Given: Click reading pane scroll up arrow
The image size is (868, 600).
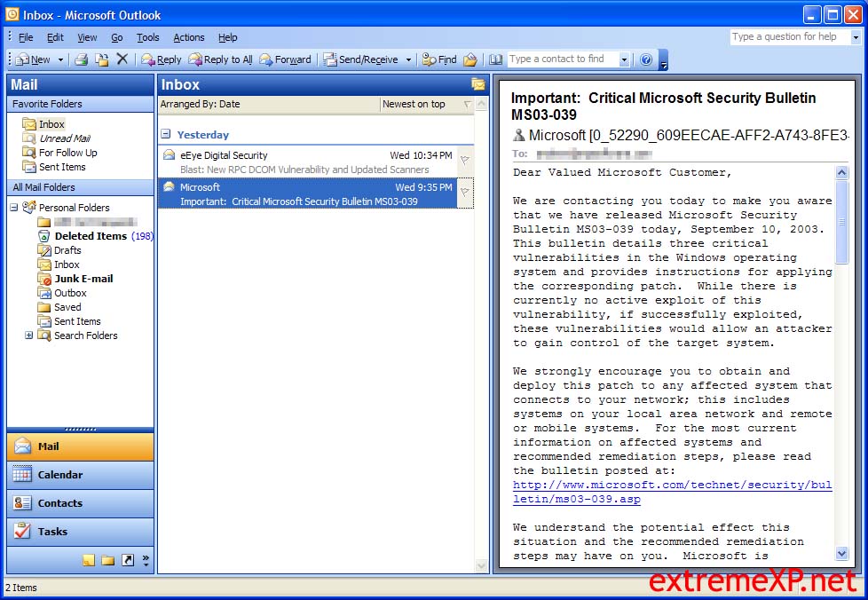Looking at the screenshot, I should (x=841, y=172).
